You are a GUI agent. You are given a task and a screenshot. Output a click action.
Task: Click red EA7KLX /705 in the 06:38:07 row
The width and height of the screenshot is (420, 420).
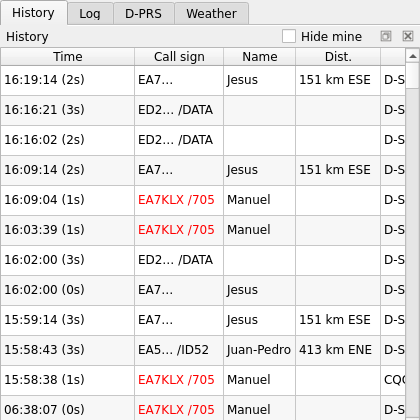coord(179,409)
